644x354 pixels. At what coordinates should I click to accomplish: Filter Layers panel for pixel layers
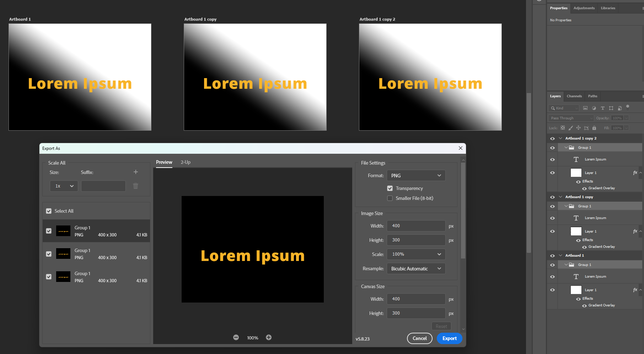click(x=585, y=108)
